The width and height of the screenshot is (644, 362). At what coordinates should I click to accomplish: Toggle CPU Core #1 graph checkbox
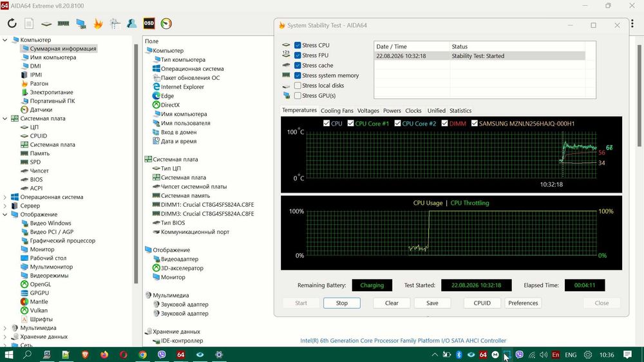point(350,123)
